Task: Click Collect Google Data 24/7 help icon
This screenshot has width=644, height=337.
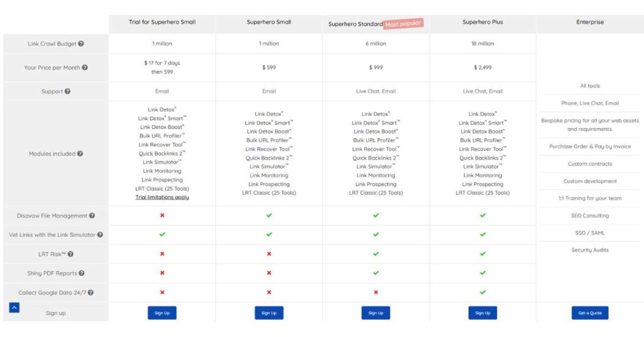Action: click(x=90, y=292)
